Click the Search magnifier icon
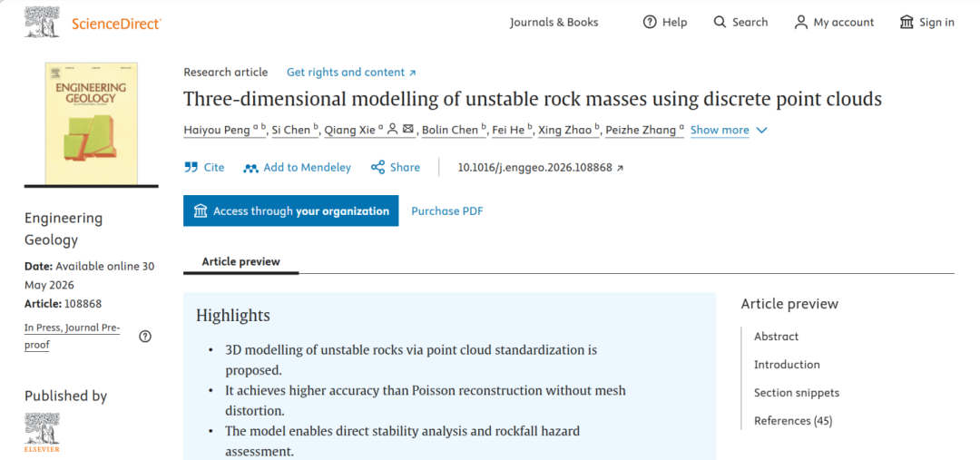Screen dimensions: 980x460 (x=720, y=23)
